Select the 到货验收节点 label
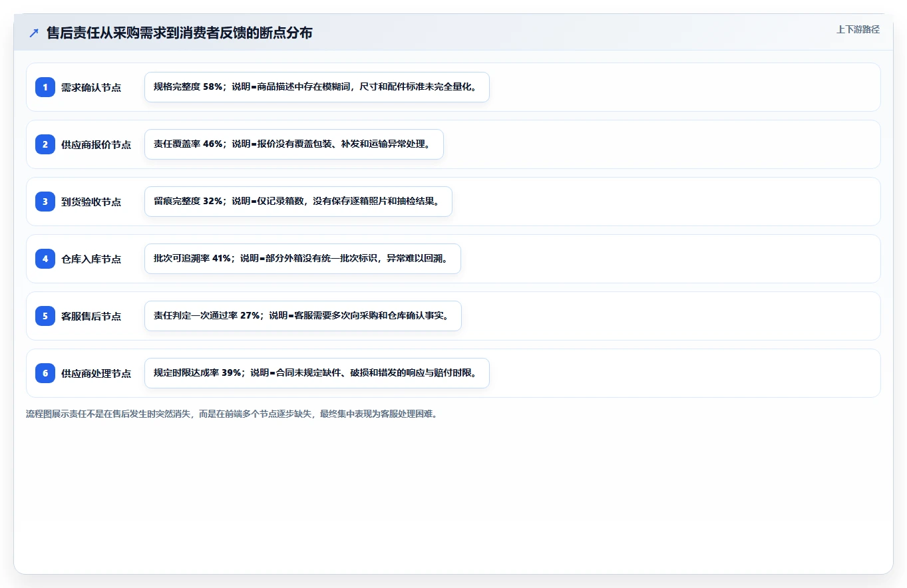Screen dimensions: 907x588 (91, 202)
